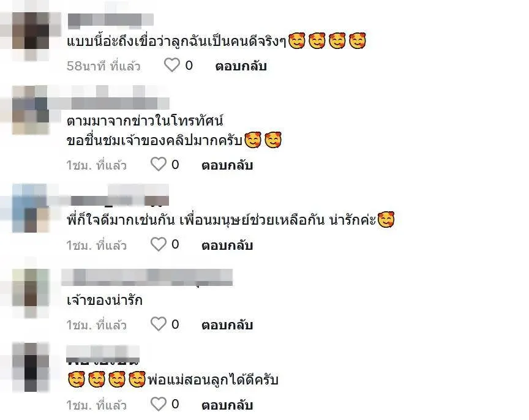
Task: Like the comment about เพื่อนมนุษย์ช่วยเหลือกัน
Action: (158, 244)
